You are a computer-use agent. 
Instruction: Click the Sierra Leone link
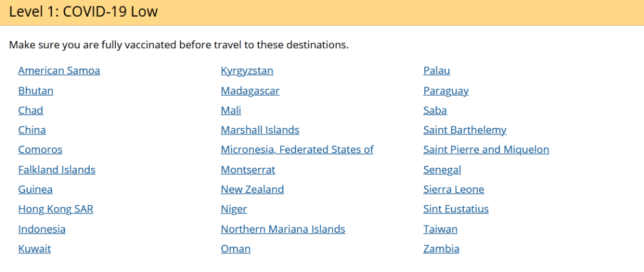(x=454, y=190)
